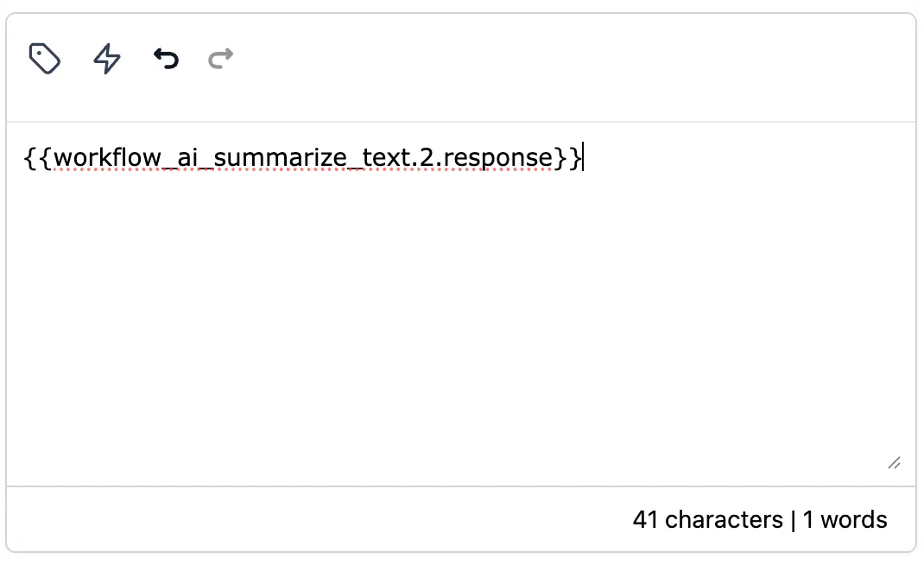Click the empty footer bar area
This screenshot has width=924, height=565.
coord(318,519)
